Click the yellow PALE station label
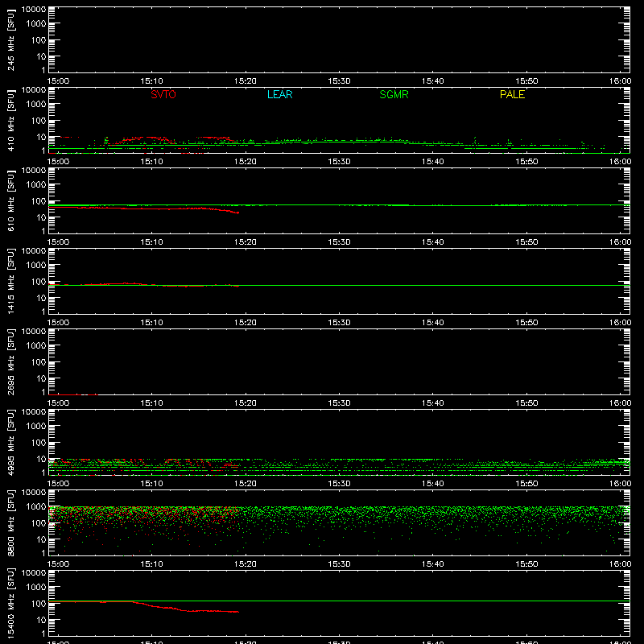The height and width of the screenshot is (644, 644). (x=512, y=94)
